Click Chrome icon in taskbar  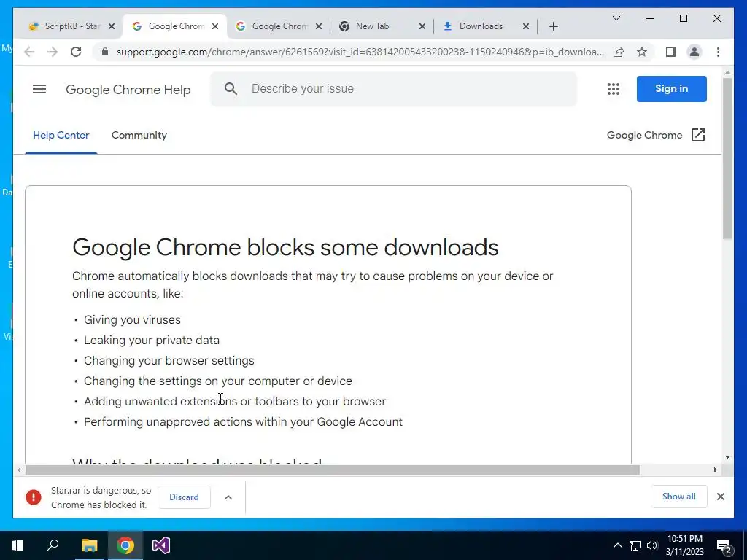(x=125, y=545)
